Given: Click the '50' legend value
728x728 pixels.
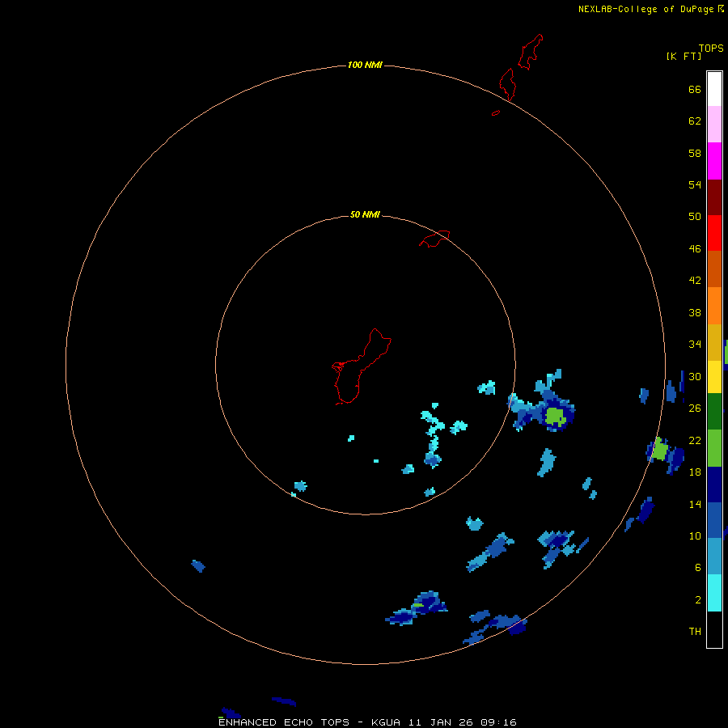Looking at the screenshot, I should [695, 217].
